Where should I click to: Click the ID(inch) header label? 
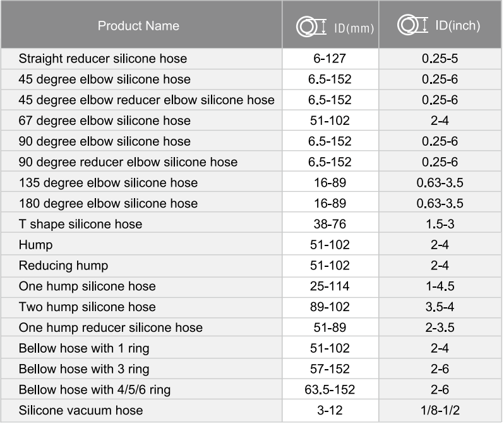click(458, 25)
